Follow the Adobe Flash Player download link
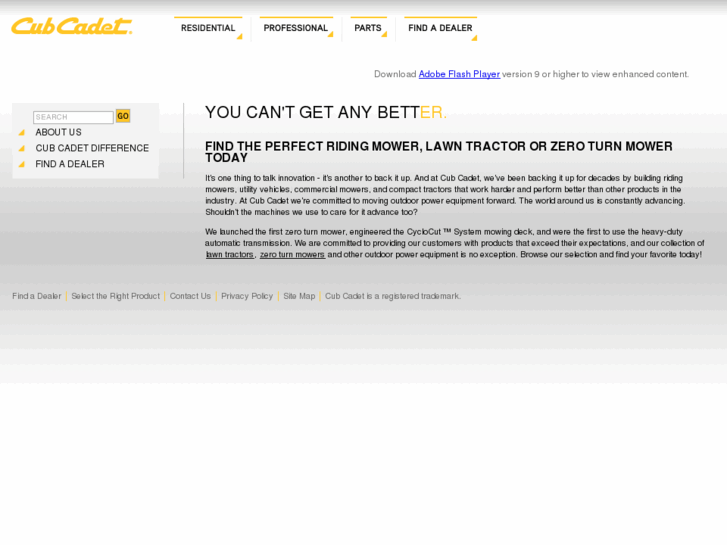This screenshot has height=545, width=727. pyautogui.click(x=459, y=74)
